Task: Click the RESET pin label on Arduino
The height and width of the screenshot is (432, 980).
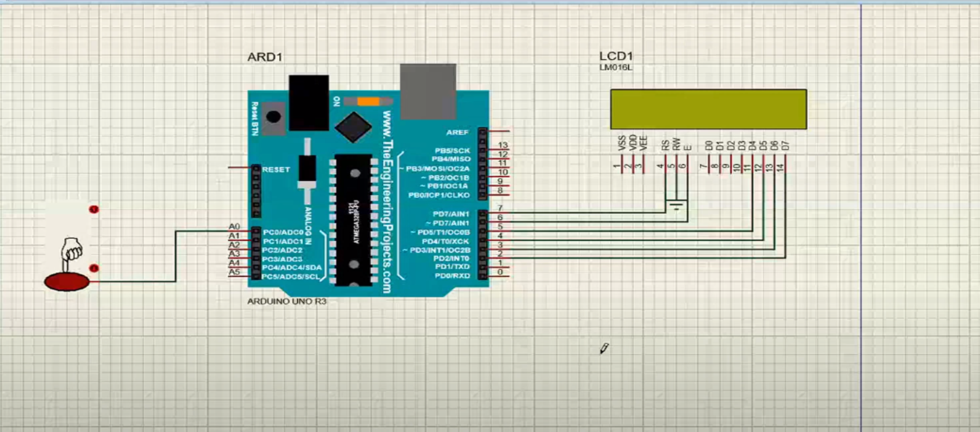Action: [276, 170]
